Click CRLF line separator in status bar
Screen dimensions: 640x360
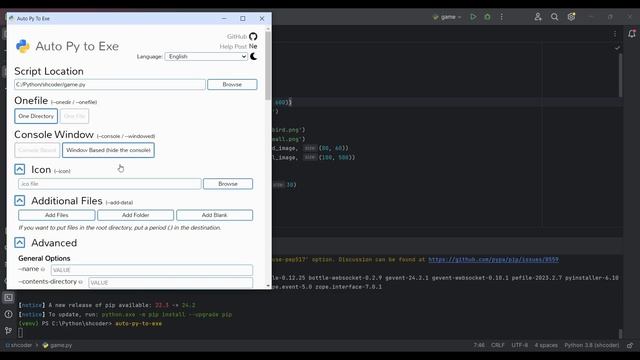click(x=498, y=345)
